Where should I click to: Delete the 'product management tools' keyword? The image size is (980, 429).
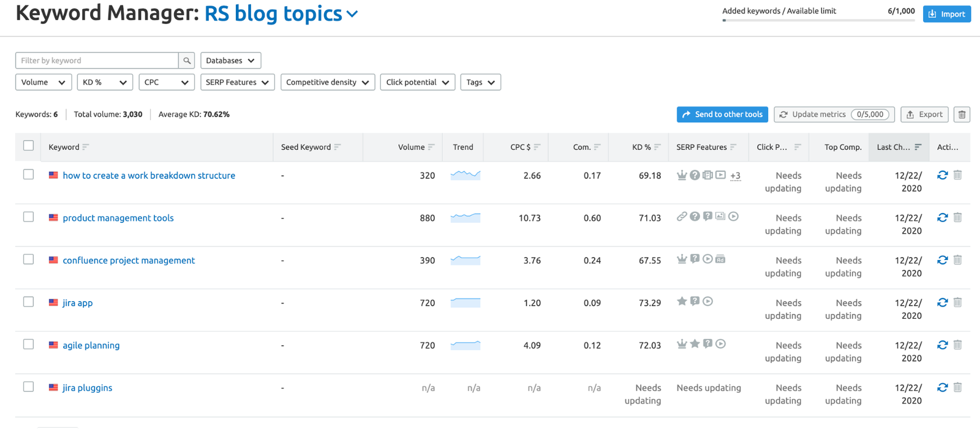(x=958, y=217)
